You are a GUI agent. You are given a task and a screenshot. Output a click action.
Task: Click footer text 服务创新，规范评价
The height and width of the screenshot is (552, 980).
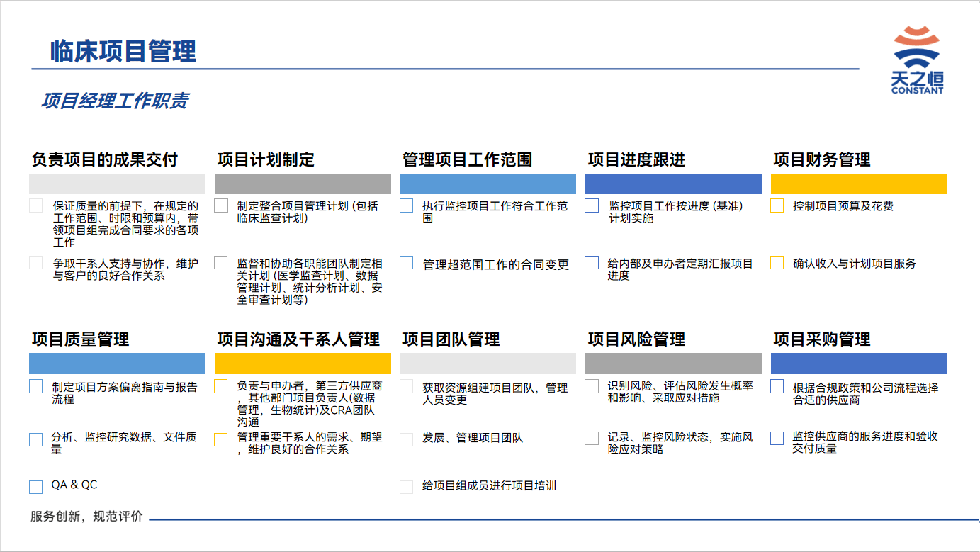[86, 517]
